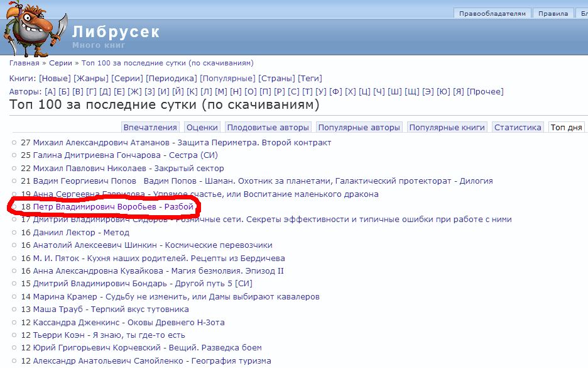The image size is (588, 368).
Task: Switch to the Правила tab
Action: point(553,13)
